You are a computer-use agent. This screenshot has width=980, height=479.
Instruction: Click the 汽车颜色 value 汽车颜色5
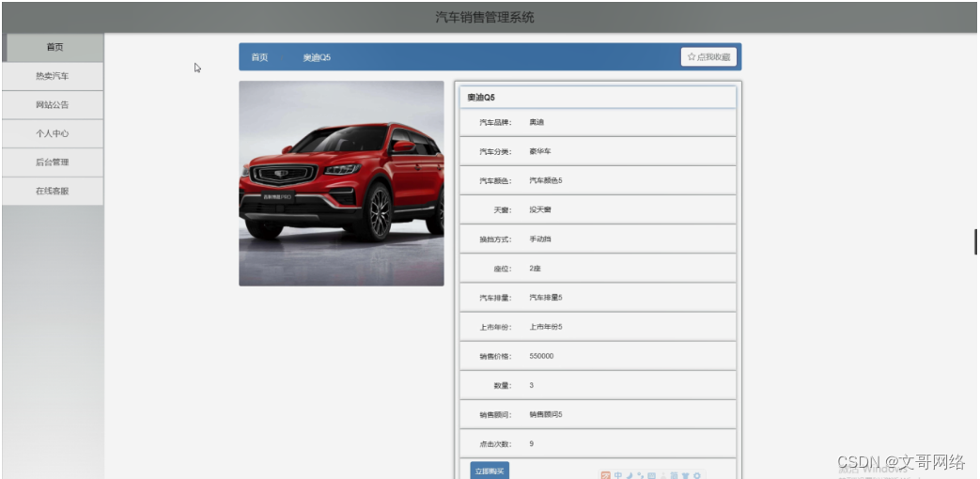[545, 180]
